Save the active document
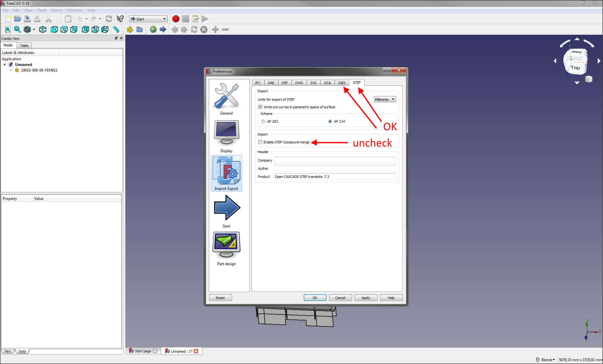The height and width of the screenshot is (364, 603). [27, 19]
